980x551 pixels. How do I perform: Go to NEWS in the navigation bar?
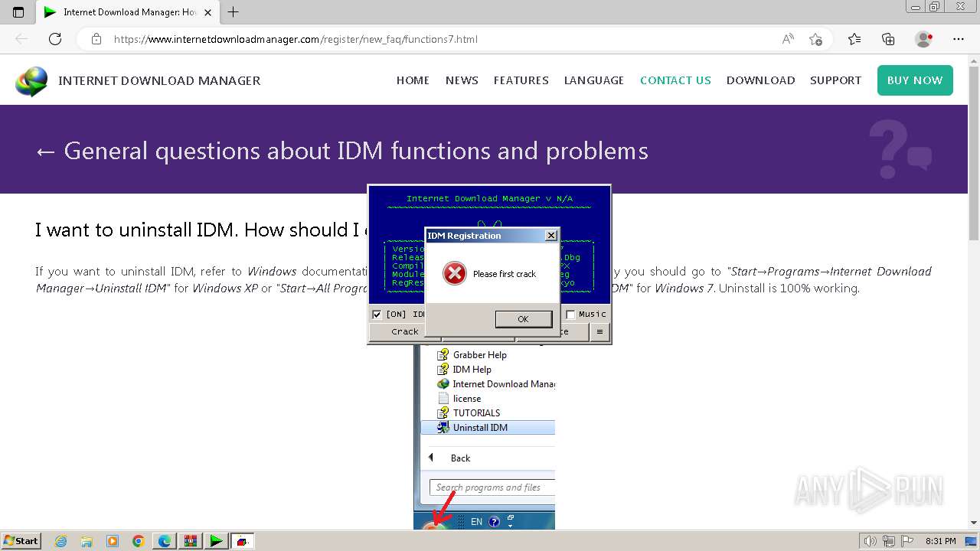462,80
